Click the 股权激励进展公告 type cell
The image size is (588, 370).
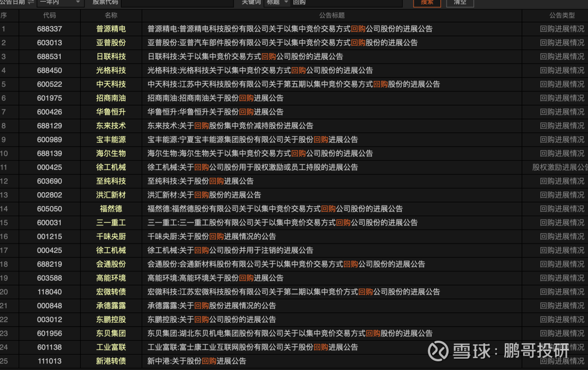click(560, 168)
